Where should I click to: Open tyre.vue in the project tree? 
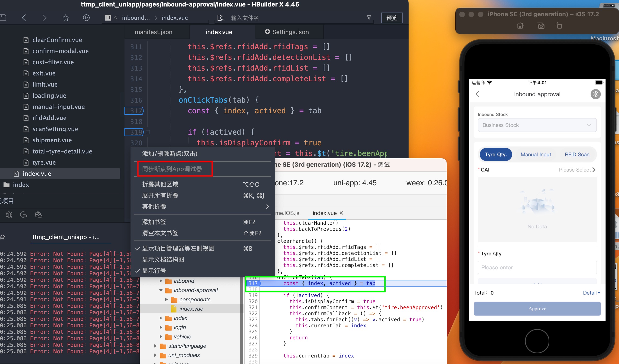[x=44, y=162]
